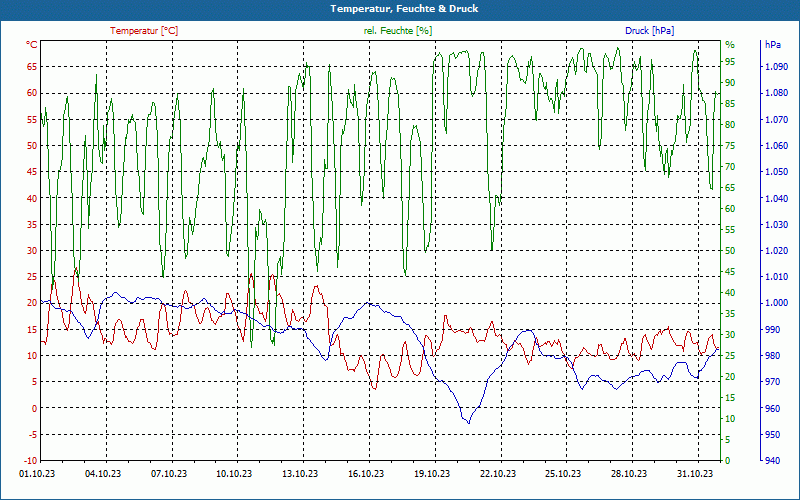Viewport: 800px width, 500px height.
Task: Click the '%' humidity axis unit label
Action: (x=730, y=45)
